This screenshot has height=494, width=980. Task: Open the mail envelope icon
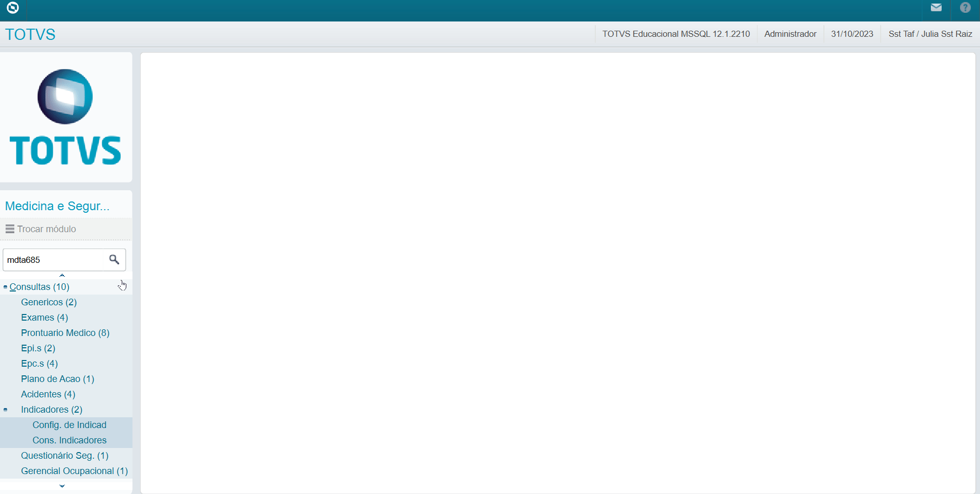click(936, 8)
